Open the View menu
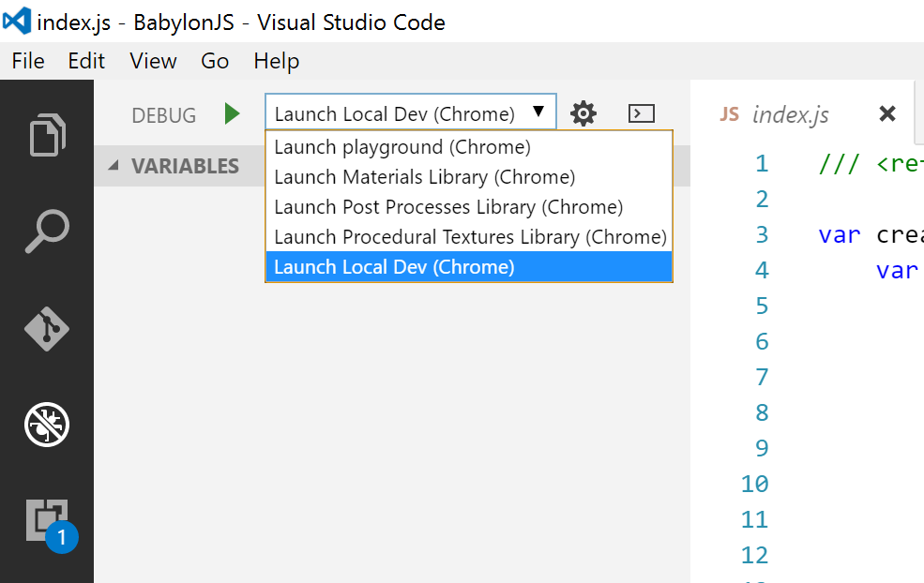The width and height of the screenshot is (924, 583). click(x=153, y=61)
